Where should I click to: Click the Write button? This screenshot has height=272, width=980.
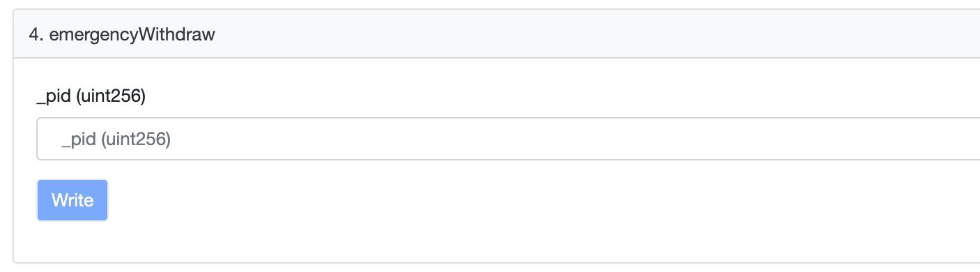(x=72, y=200)
